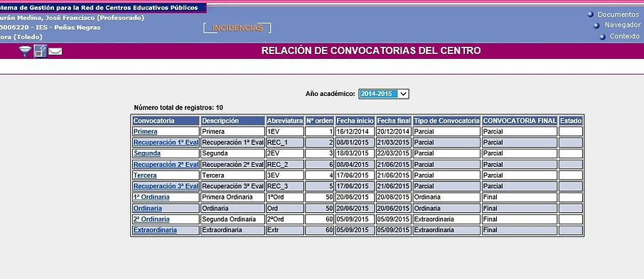Screen dimensions: 644x279
Task: Click the Número total de registros text
Action: (x=178, y=108)
